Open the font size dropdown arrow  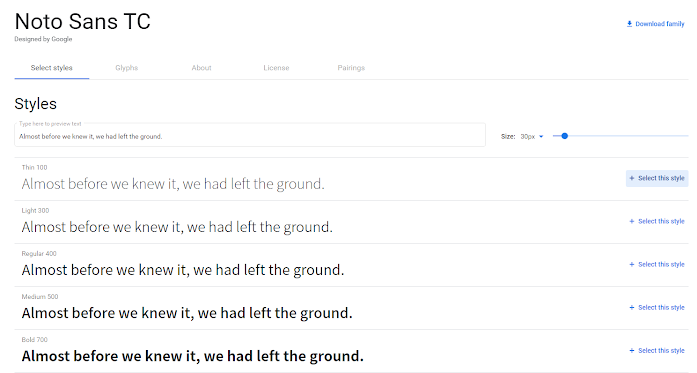(541, 136)
